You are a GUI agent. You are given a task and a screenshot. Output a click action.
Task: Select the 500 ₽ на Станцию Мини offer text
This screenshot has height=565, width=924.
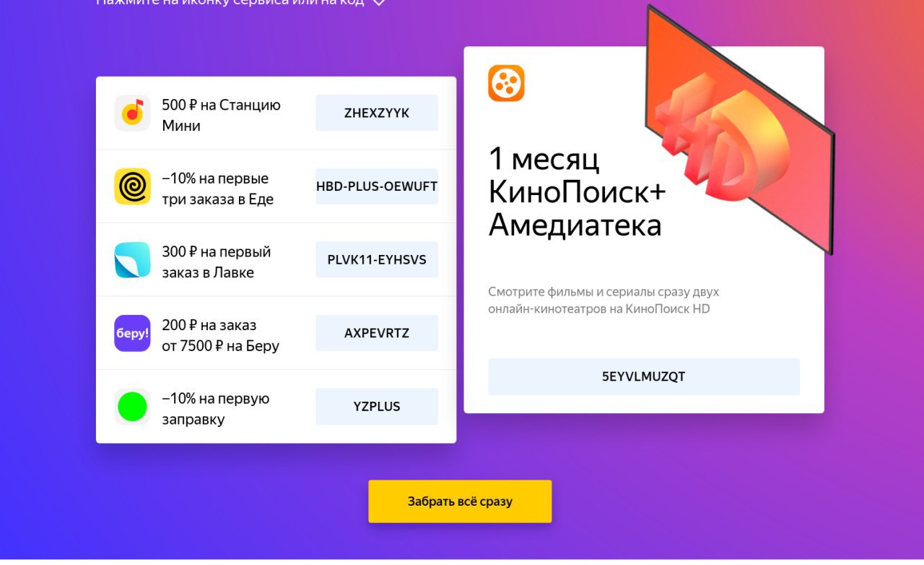click(221, 116)
